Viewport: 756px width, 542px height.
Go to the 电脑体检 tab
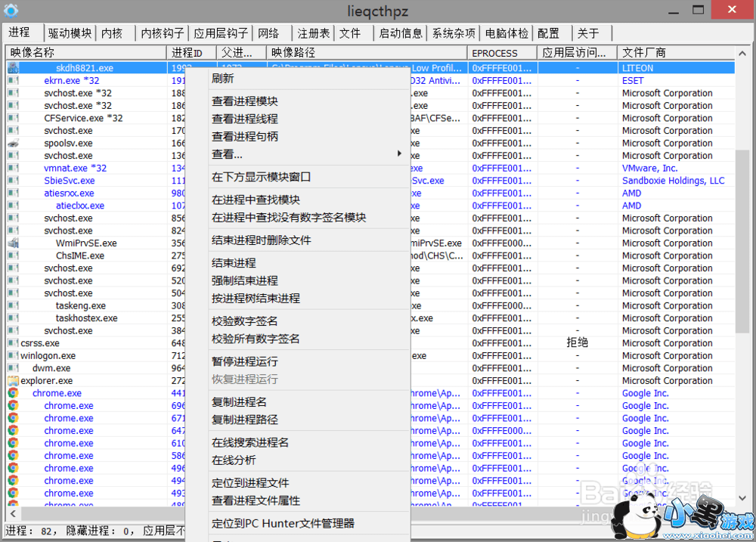(507, 33)
